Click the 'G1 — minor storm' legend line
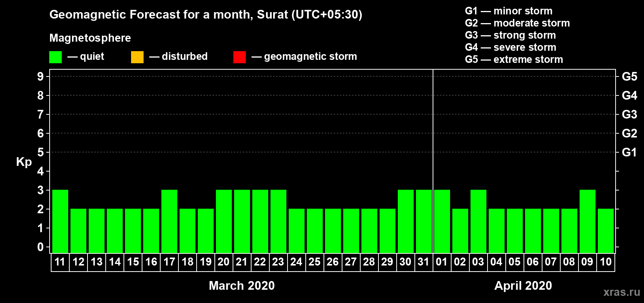 coord(508,11)
